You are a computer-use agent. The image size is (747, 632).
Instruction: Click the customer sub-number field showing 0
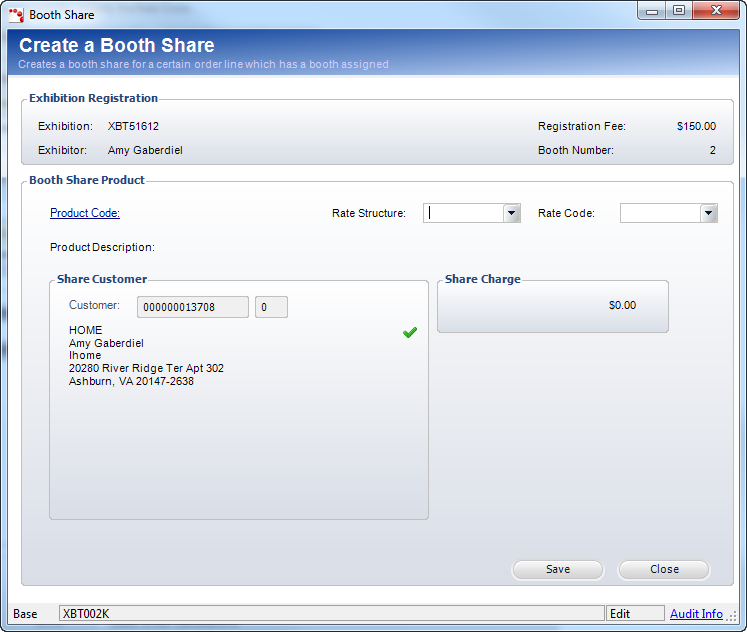272,307
